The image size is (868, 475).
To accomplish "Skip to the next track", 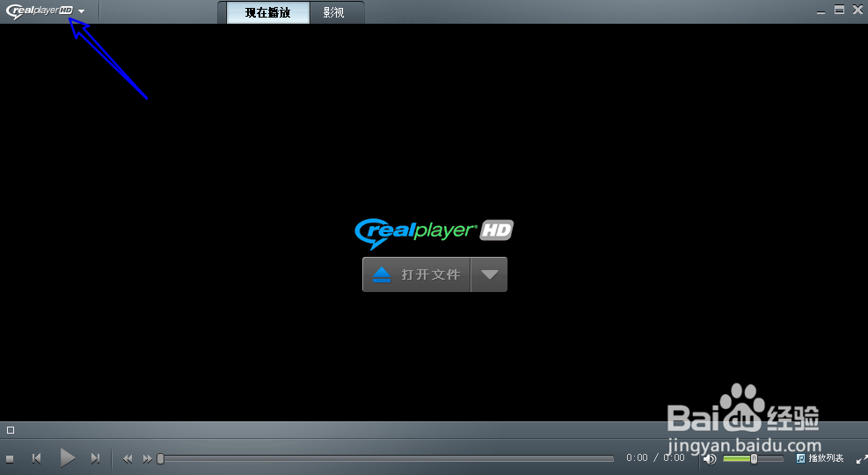I will tap(95, 458).
